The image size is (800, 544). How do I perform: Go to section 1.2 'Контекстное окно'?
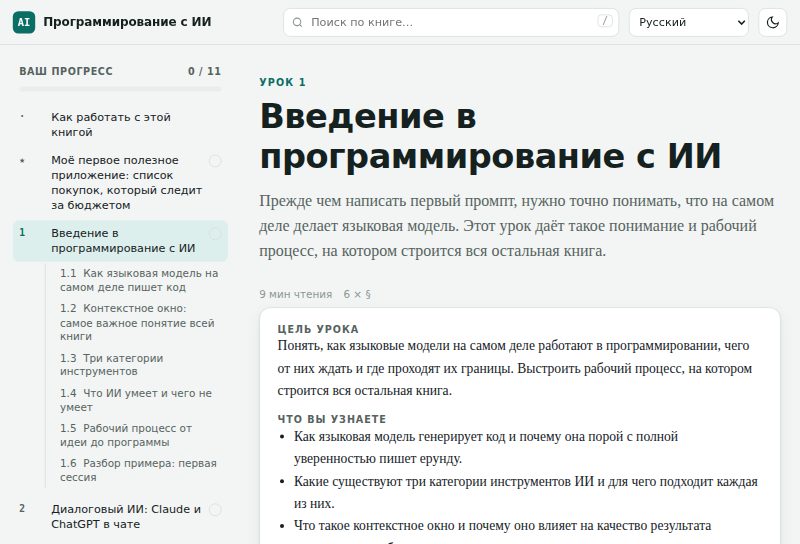[139, 322]
